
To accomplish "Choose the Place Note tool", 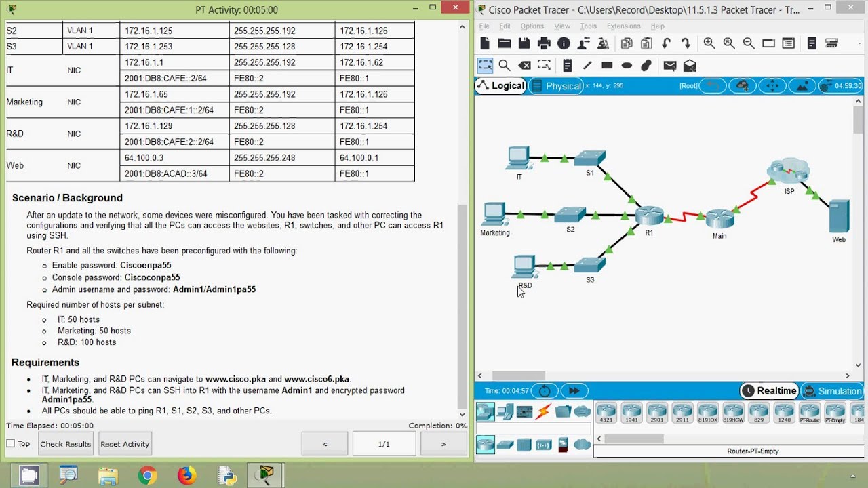I will pos(568,66).
